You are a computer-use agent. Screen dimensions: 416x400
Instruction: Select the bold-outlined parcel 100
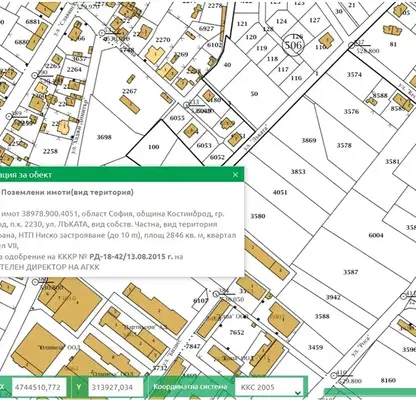(154, 147)
